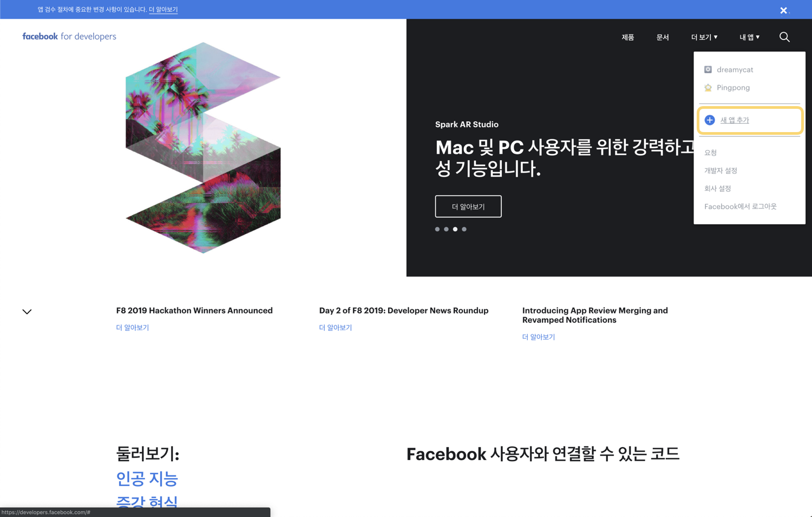Click the dreamycat app icon
812x517 pixels.
(x=708, y=69)
